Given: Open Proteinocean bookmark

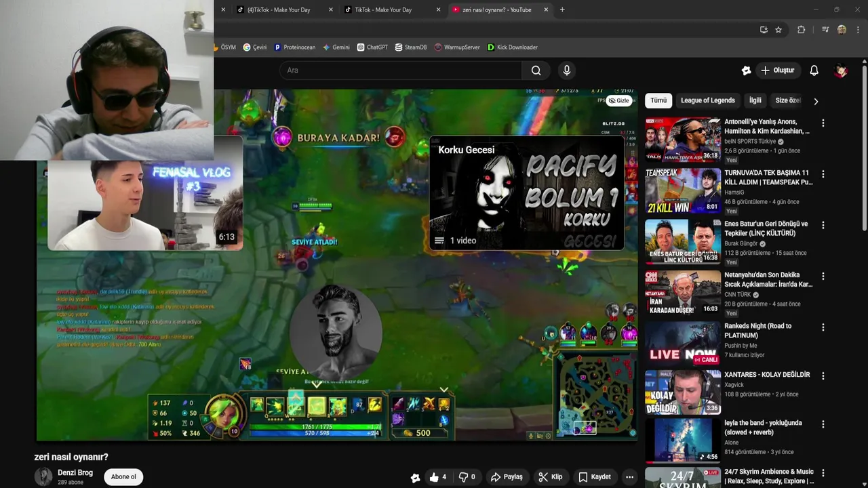Looking at the screenshot, I should pos(294,47).
